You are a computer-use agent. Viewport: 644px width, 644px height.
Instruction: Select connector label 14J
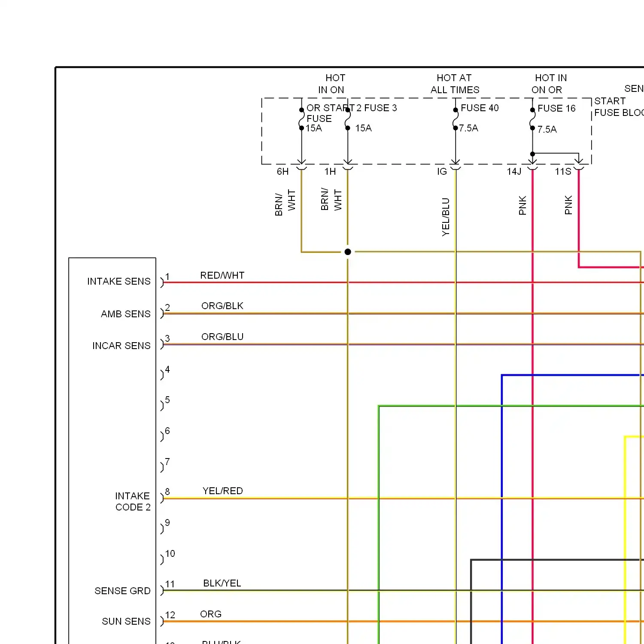click(514, 171)
